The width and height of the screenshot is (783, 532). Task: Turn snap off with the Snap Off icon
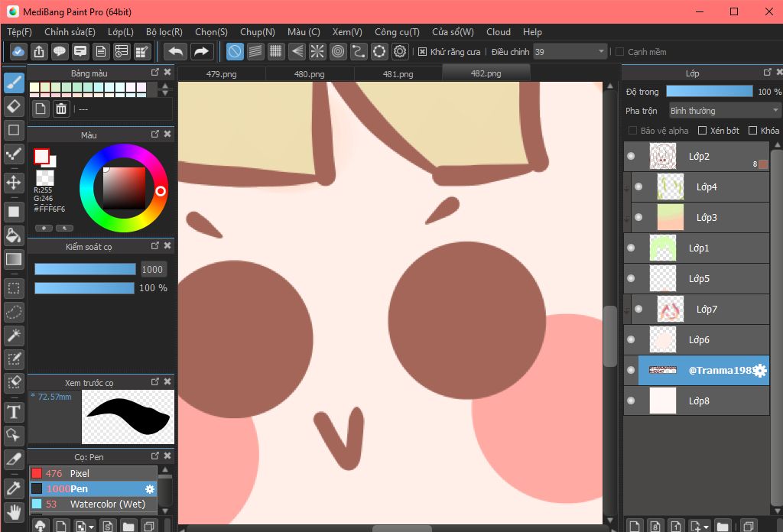[235, 51]
